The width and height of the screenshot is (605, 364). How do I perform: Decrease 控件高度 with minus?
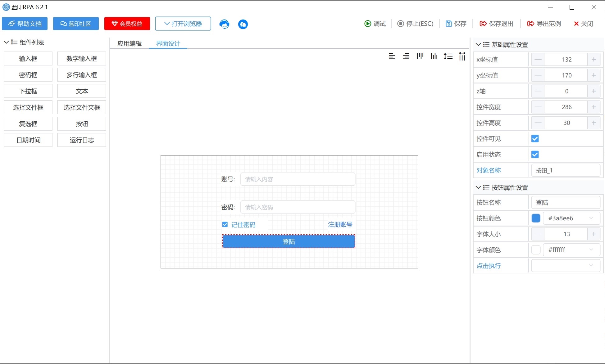tap(538, 123)
